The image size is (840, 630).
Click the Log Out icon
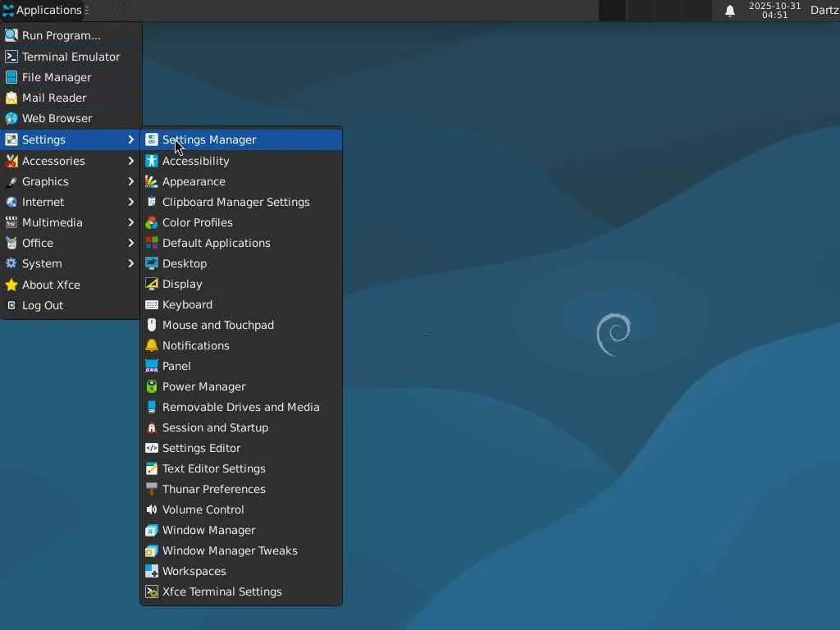[11, 305]
